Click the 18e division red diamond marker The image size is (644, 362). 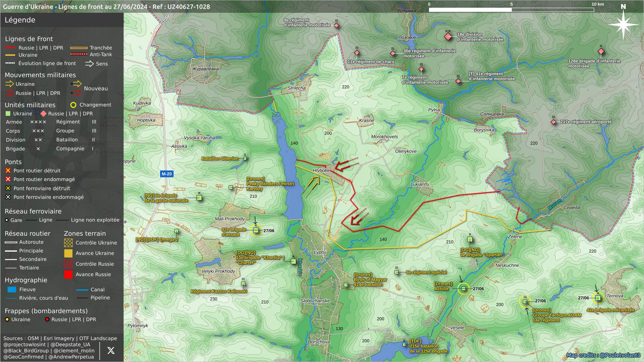pos(448,37)
